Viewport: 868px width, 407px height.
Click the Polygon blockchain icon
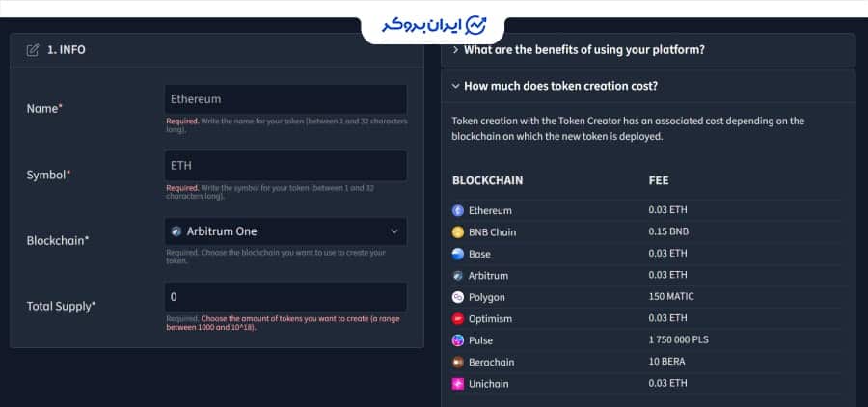tap(458, 297)
